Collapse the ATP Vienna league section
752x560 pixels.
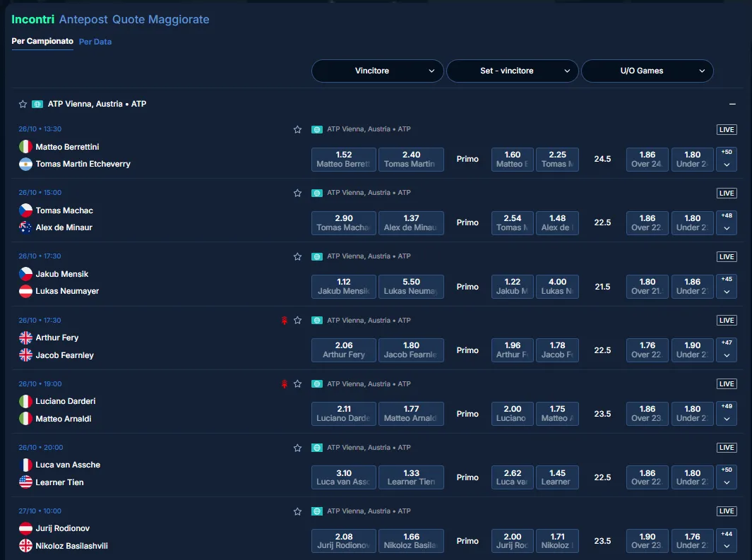[732, 104]
